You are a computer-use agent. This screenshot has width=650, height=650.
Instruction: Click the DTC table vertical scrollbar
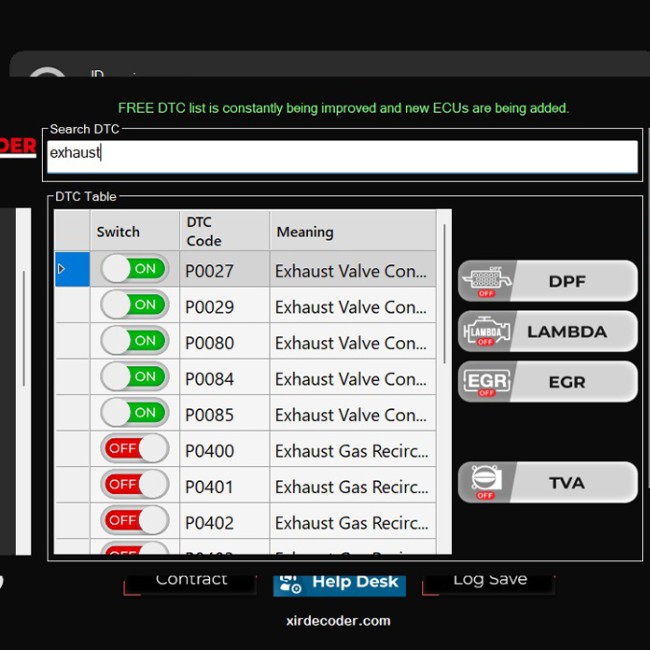(444, 294)
